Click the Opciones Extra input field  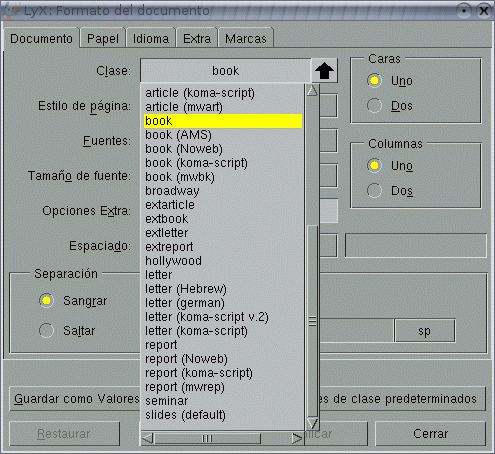tap(329, 211)
